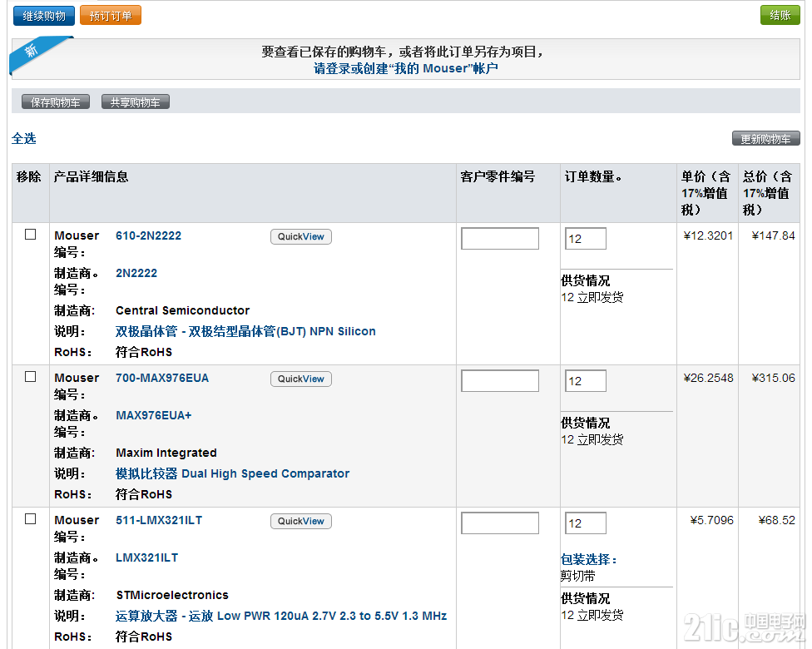Select the ¥315.06 total price text
The image size is (812, 649).
click(x=773, y=378)
